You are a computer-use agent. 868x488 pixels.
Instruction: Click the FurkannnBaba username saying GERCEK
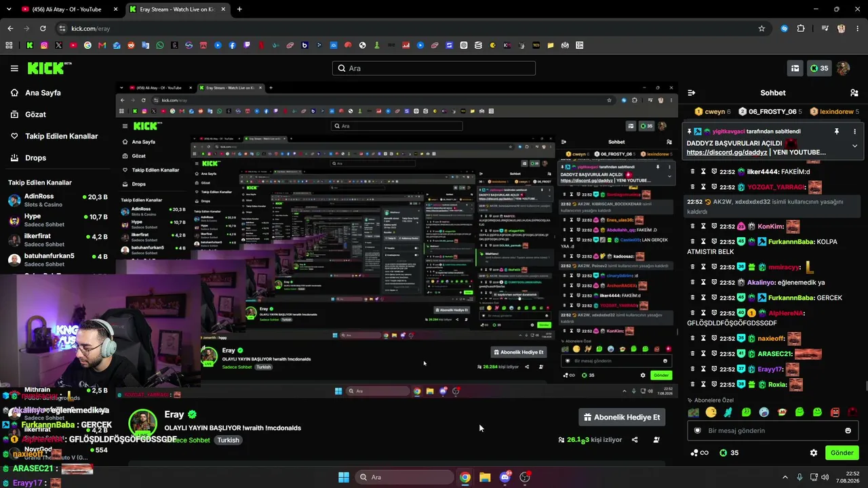791,298
